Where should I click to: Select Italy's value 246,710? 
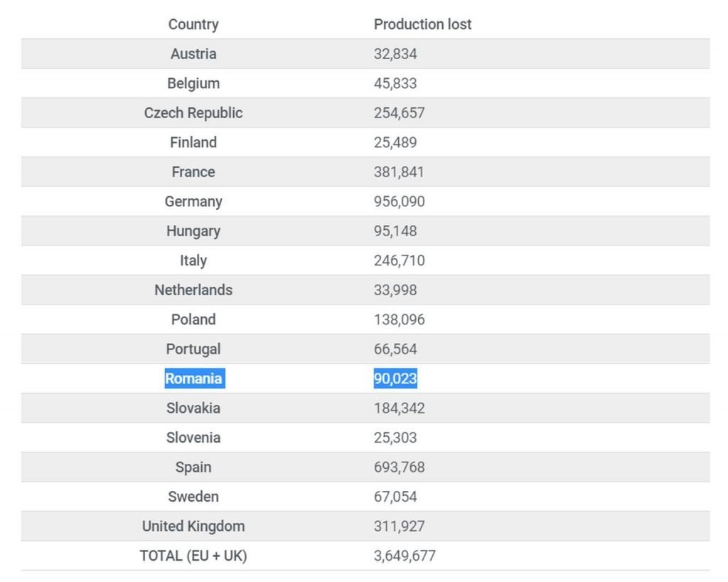point(400,260)
